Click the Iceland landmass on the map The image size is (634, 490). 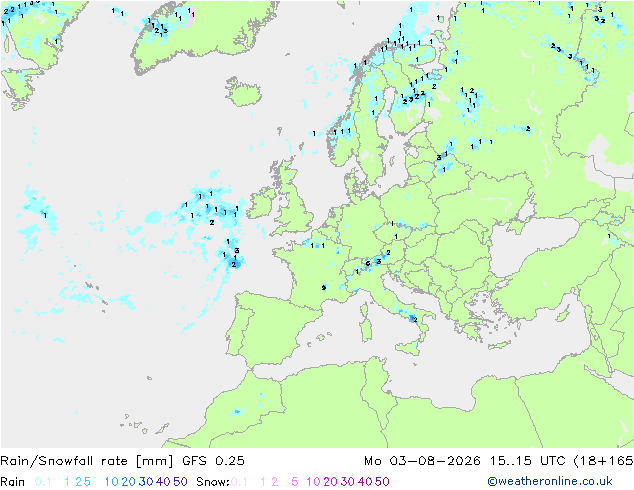243,92
